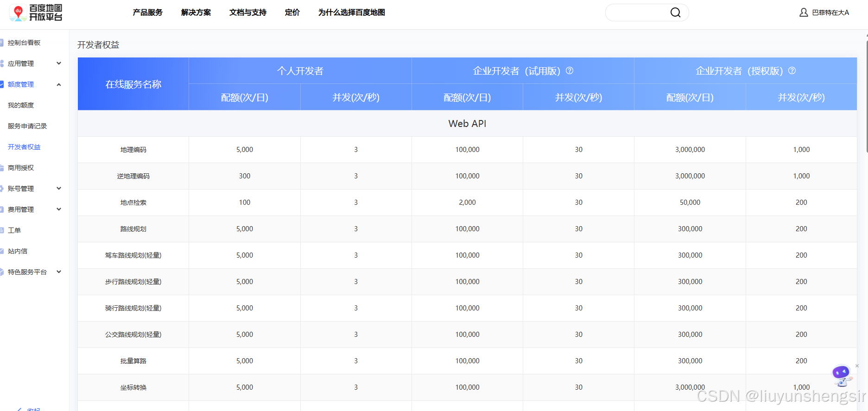868x411 pixels.
Task: Click the search magnifier icon
Action: [x=676, y=13]
